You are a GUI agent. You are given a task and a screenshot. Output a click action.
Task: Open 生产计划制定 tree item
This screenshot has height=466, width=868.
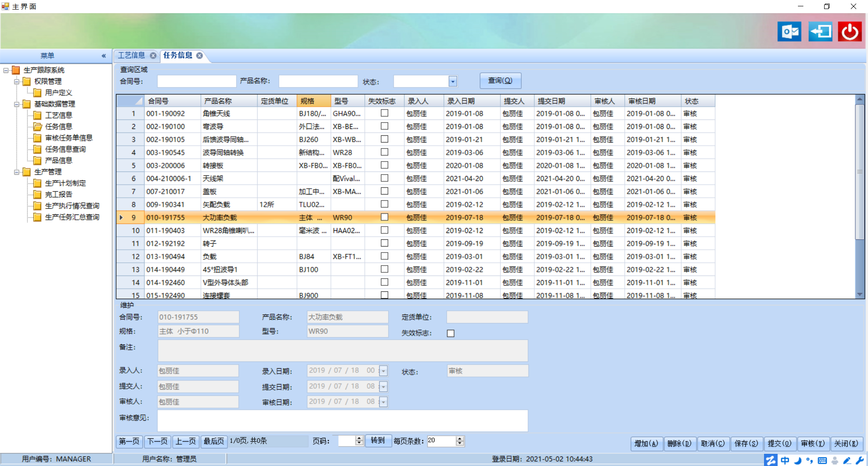click(x=65, y=183)
